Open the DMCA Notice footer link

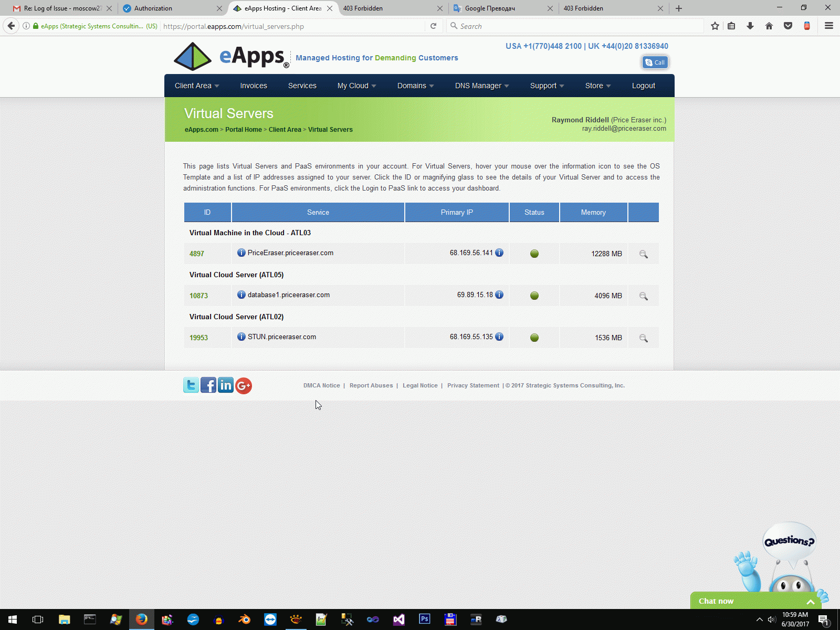coord(322,385)
